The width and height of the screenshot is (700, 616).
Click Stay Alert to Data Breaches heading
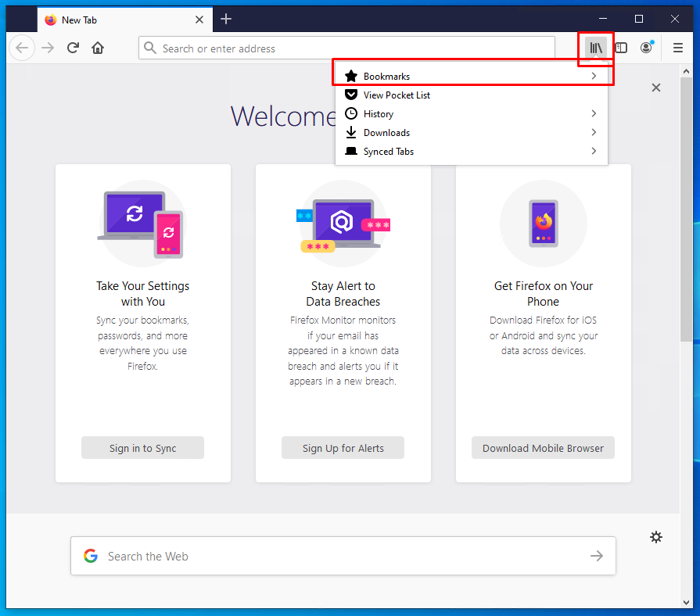343,293
